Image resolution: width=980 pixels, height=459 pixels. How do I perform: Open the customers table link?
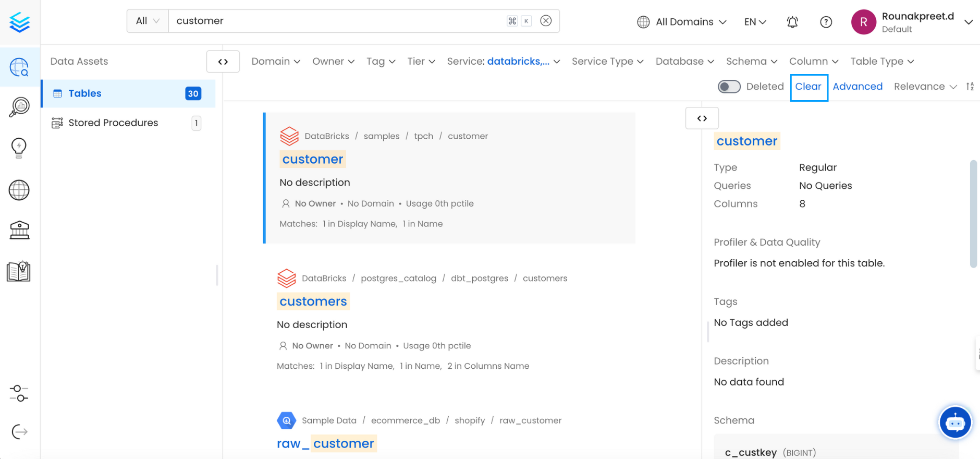[x=313, y=301]
